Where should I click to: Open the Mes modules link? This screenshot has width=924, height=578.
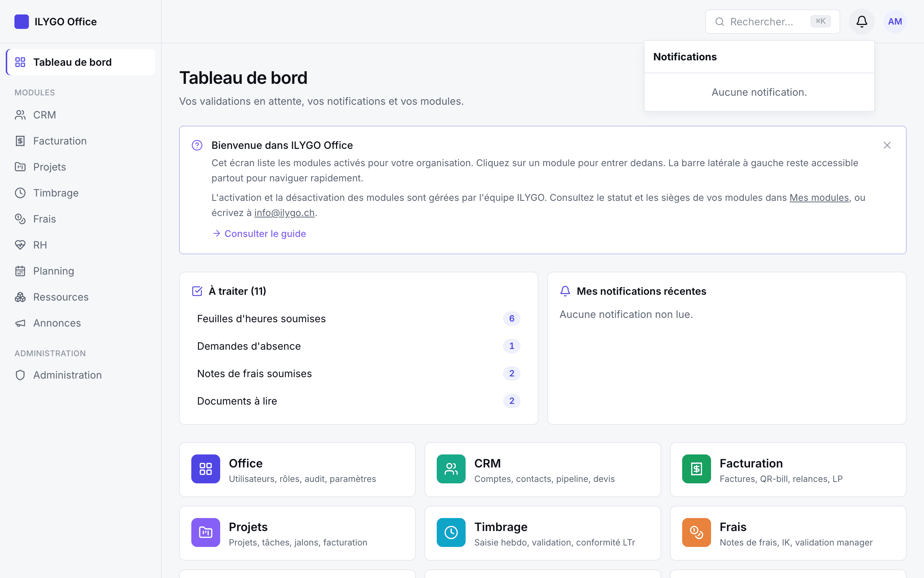(819, 198)
